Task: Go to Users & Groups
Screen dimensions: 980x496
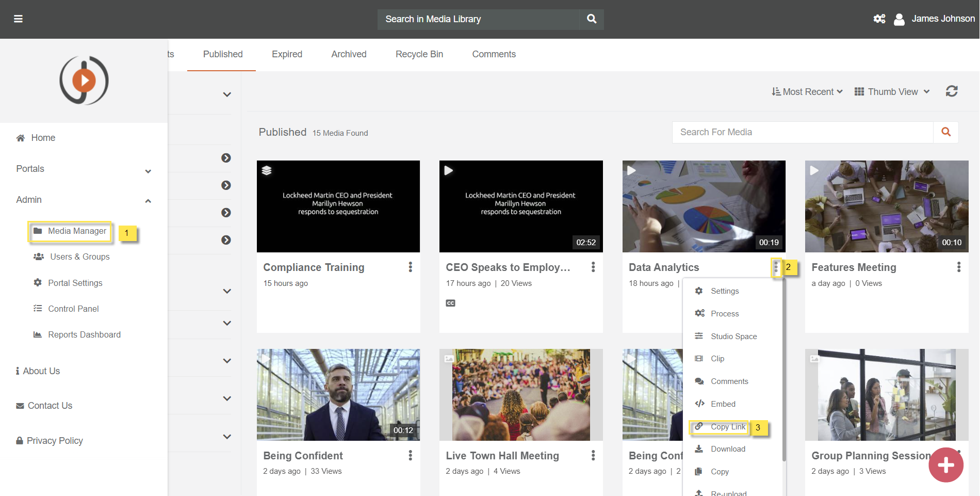Action: (x=79, y=257)
